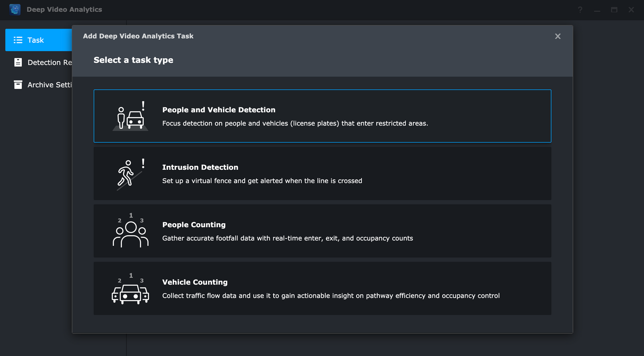Click the Deep Video Analytics app logo
644x356 pixels.
(15, 10)
